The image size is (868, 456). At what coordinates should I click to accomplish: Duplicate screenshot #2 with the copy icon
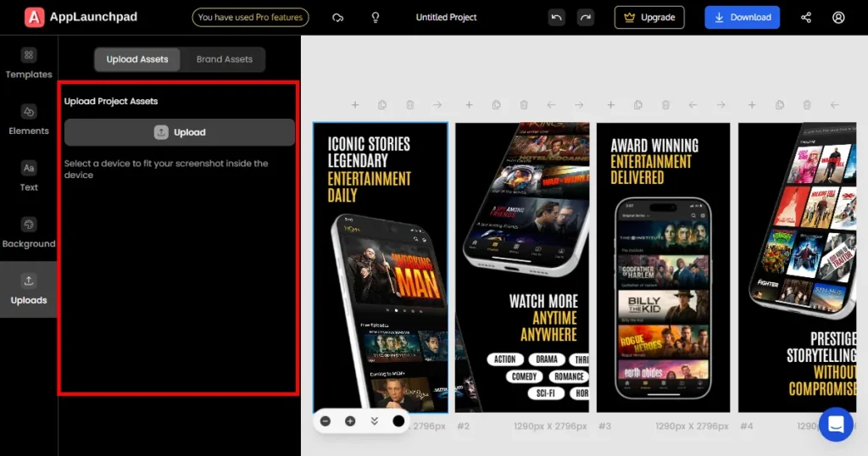pyautogui.click(x=496, y=104)
